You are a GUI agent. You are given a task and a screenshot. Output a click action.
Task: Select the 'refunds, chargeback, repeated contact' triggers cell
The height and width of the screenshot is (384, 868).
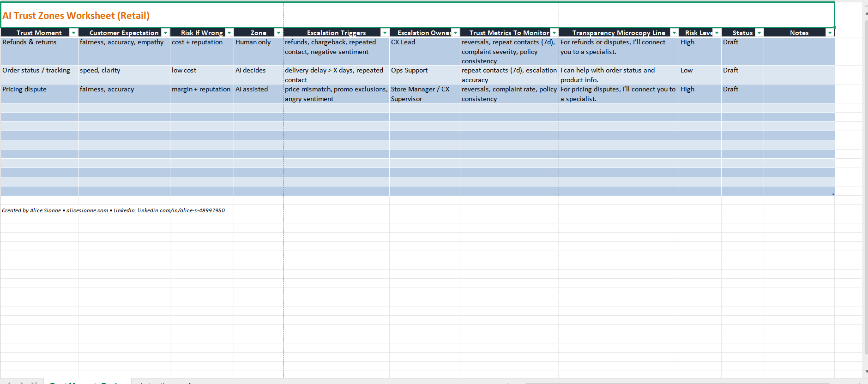tap(336, 51)
